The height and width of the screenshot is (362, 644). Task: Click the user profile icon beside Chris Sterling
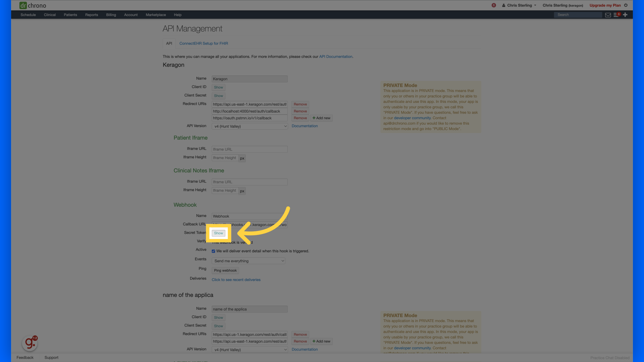pos(504,5)
